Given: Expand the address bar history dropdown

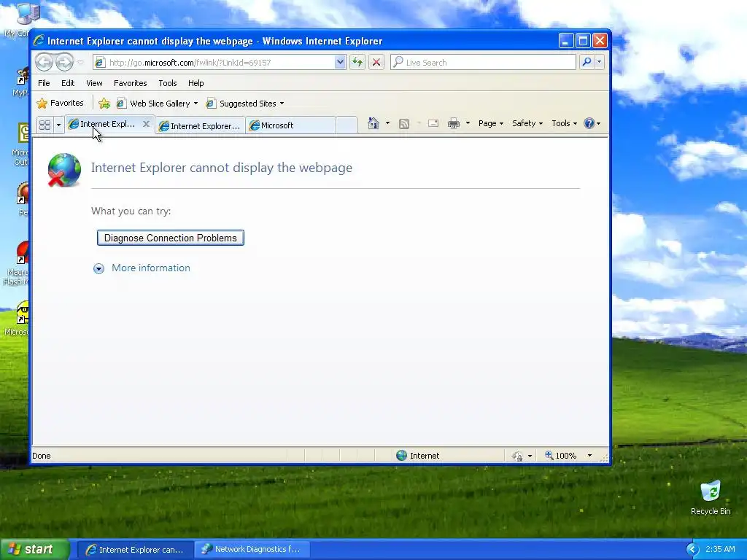Looking at the screenshot, I should pos(340,62).
